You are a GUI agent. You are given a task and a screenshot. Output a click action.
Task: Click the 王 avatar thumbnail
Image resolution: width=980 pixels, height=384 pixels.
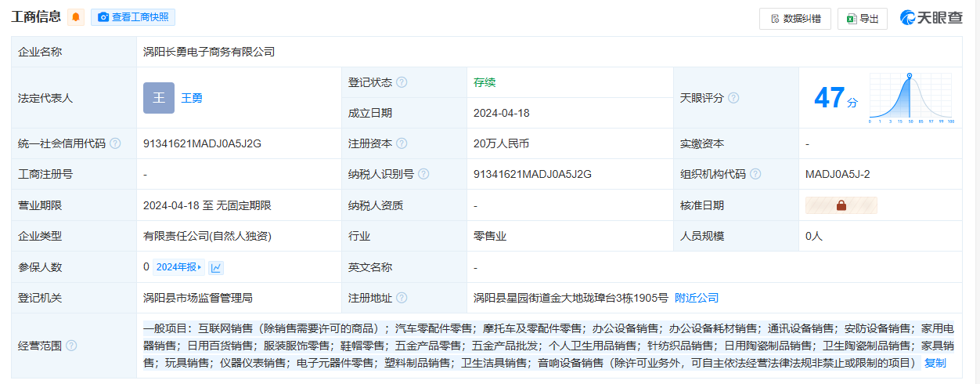tap(159, 98)
